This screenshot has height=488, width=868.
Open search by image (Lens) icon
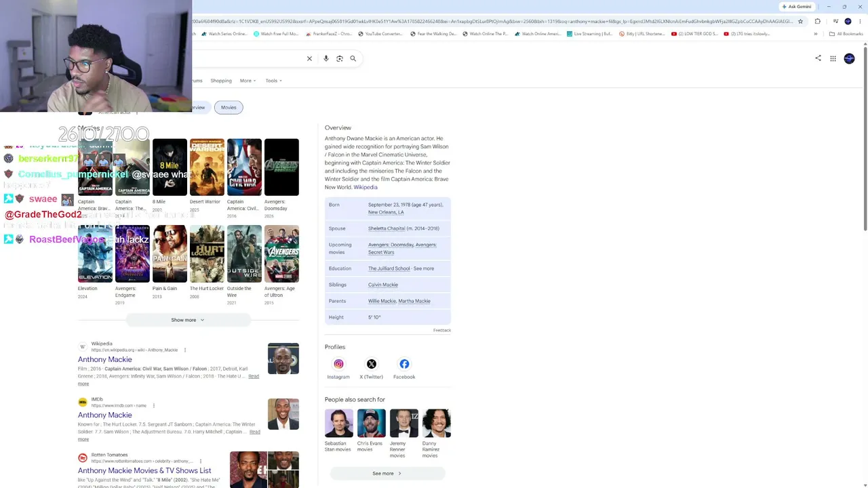coord(340,58)
